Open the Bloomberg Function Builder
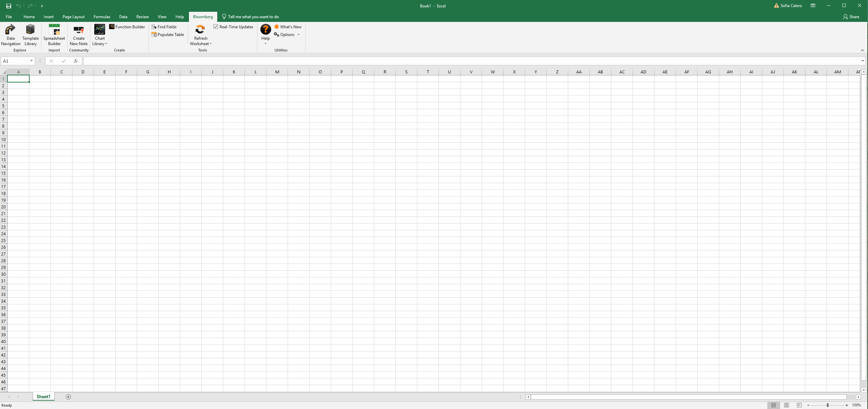This screenshot has width=868, height=409. (x=127, y=27)
